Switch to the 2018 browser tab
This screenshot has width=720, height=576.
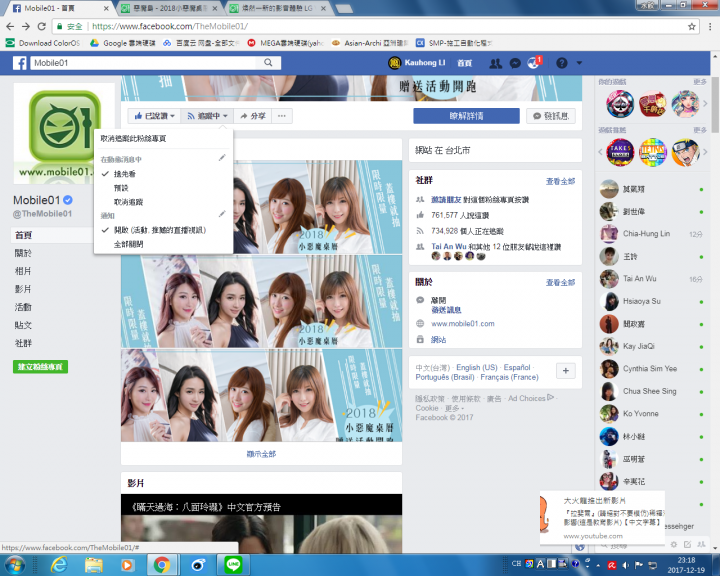point(168,8)
